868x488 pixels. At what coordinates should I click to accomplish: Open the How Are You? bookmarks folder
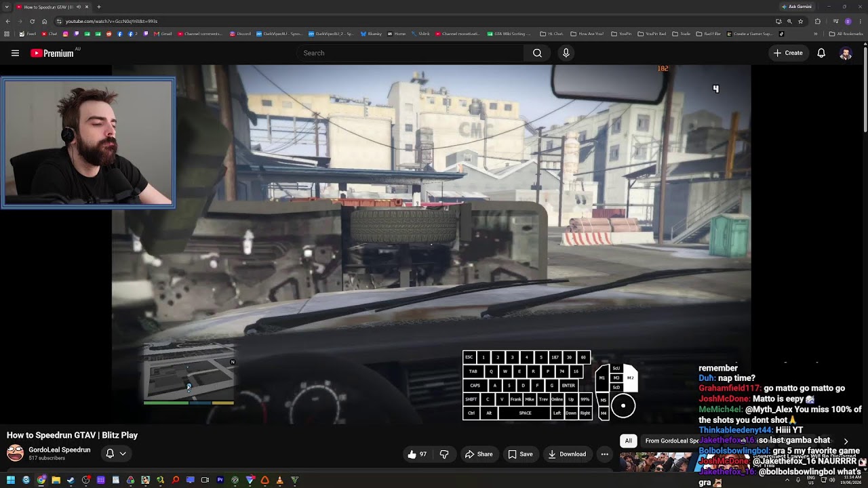tap(587, 33)
